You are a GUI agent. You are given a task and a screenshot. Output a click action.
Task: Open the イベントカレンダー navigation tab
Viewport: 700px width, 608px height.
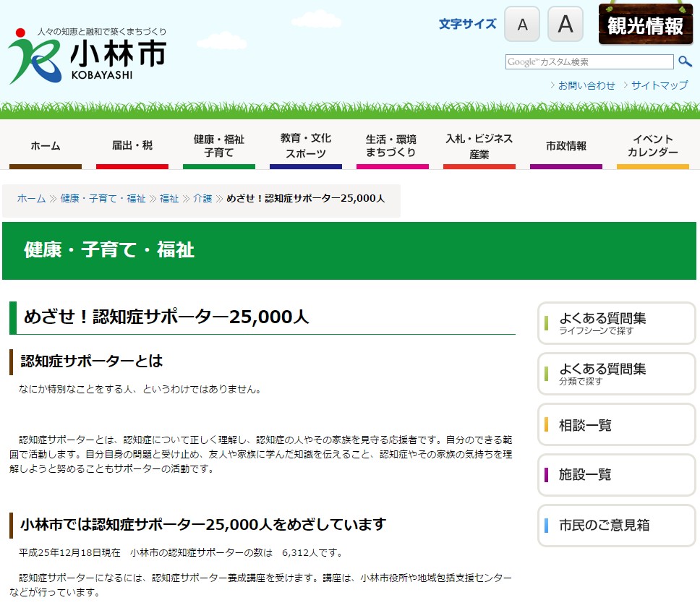(x=653, y=145)
